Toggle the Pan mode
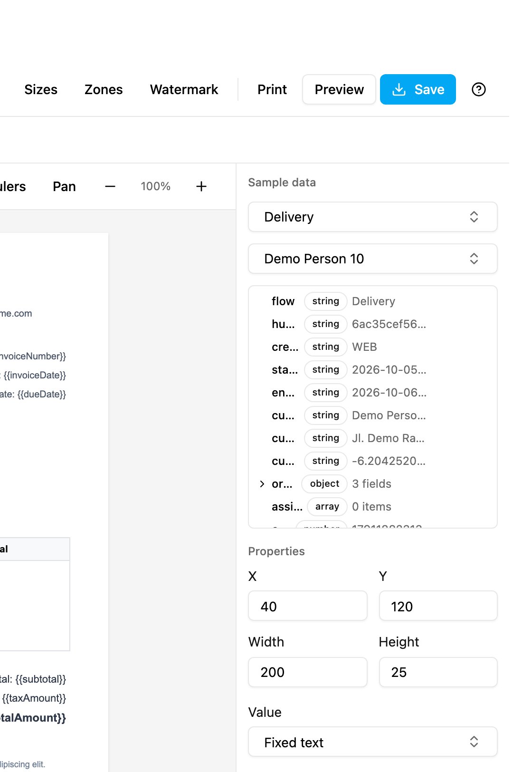This screenshot has height=772, width=532. click(64, 186)
